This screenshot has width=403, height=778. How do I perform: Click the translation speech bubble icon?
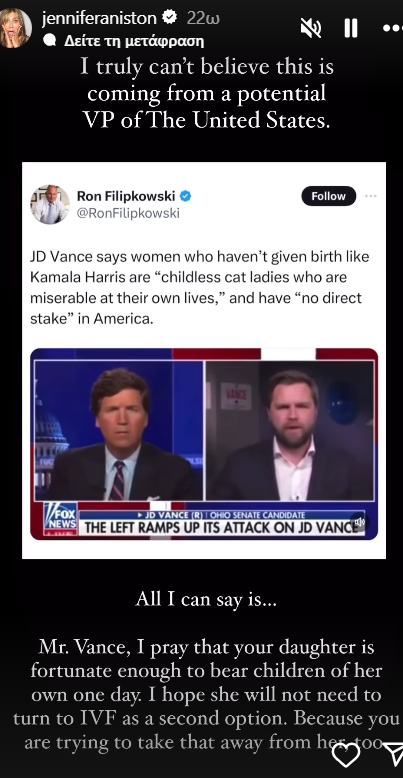click(50, 40)
